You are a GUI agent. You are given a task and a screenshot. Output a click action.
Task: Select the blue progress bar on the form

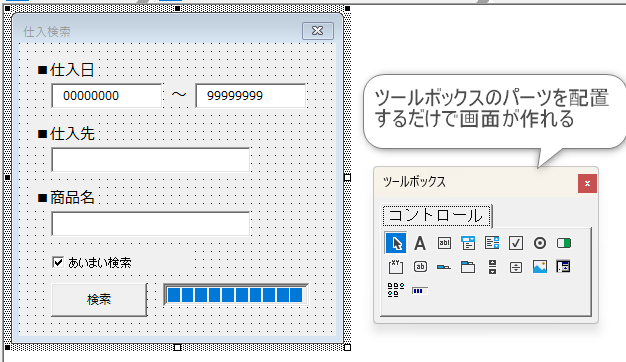[x=236, y=295]
